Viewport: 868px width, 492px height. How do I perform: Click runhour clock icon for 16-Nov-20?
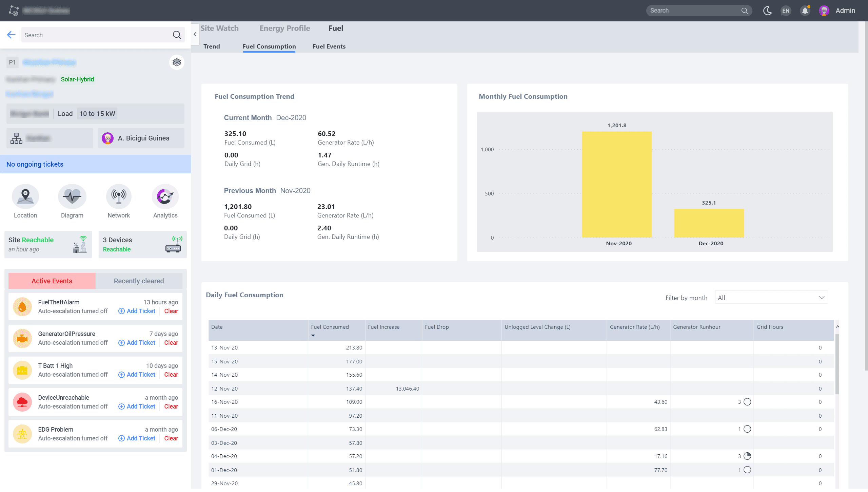tap(747, 402)
